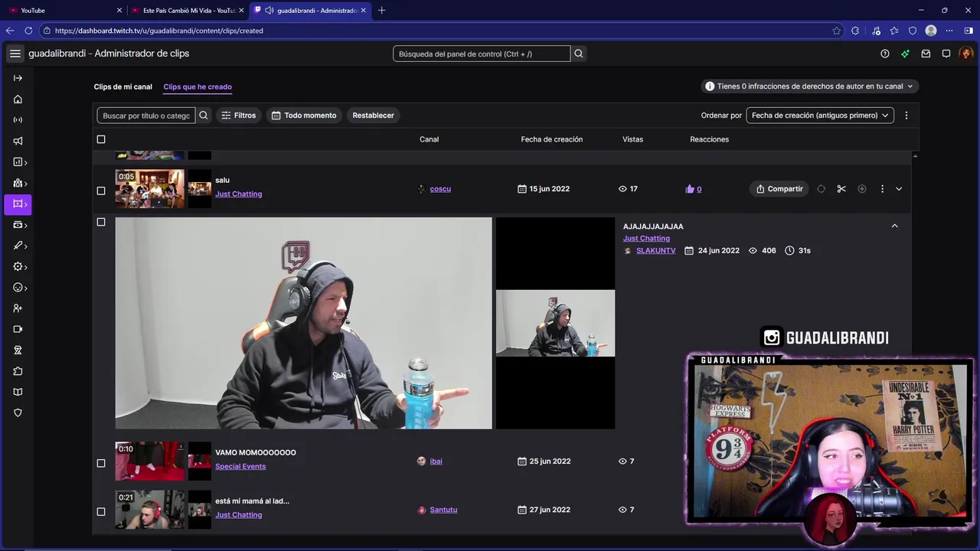Viewport: 980px width, 551px height.
Task: Open the list options three-dot menu beside sort
Action: [906, 116]
